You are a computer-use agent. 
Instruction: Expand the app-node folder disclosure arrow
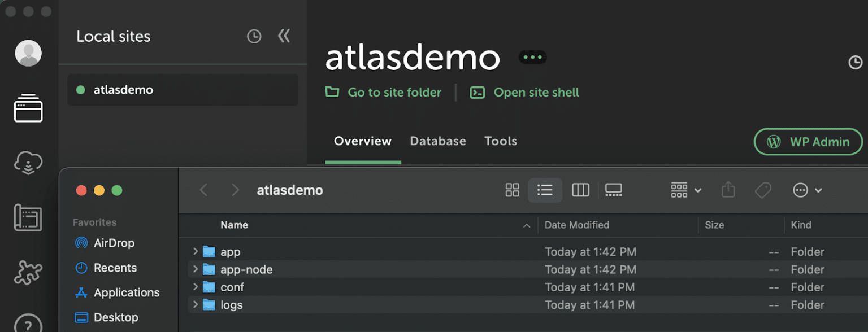pyautogui.click(x=196, y=269)
